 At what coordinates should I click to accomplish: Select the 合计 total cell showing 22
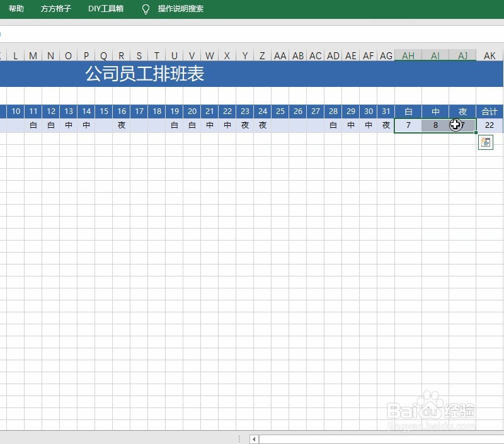[x=488, y=125]
